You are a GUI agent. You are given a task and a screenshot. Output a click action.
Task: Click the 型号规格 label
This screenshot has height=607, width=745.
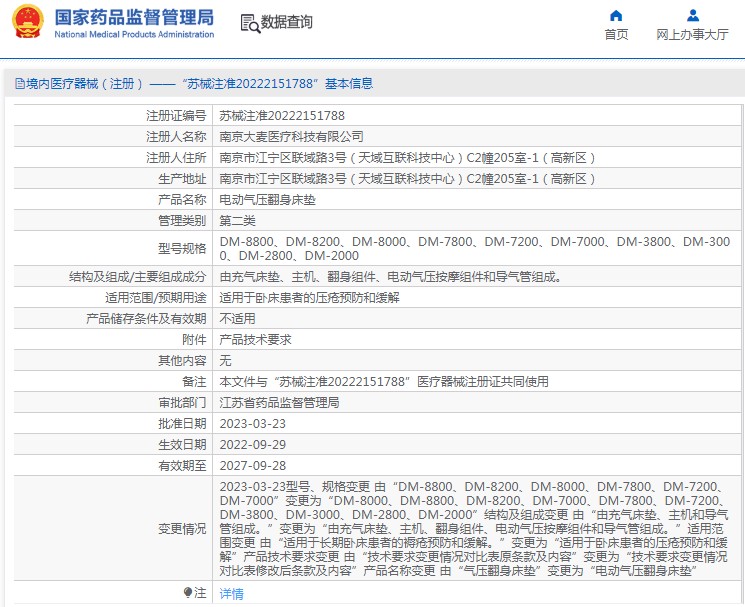click(x=182, y=248)
